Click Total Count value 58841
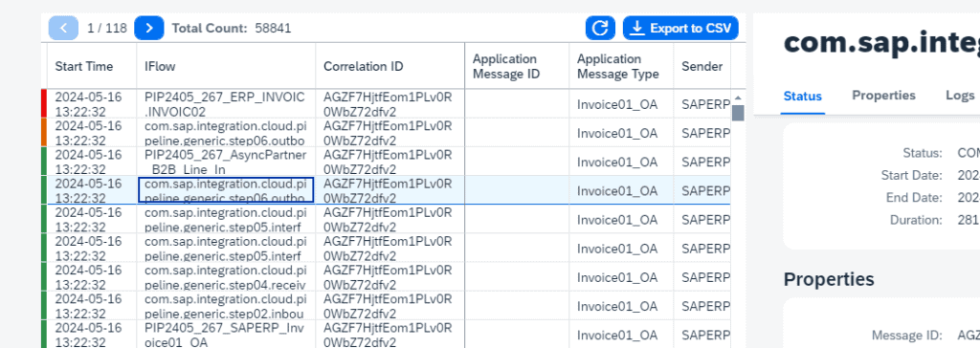 point(273,28)
